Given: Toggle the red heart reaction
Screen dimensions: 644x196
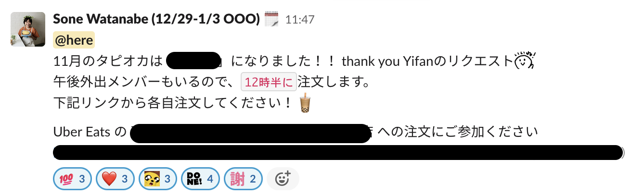Looking at the screenshot, I should [x=115, y=179].
